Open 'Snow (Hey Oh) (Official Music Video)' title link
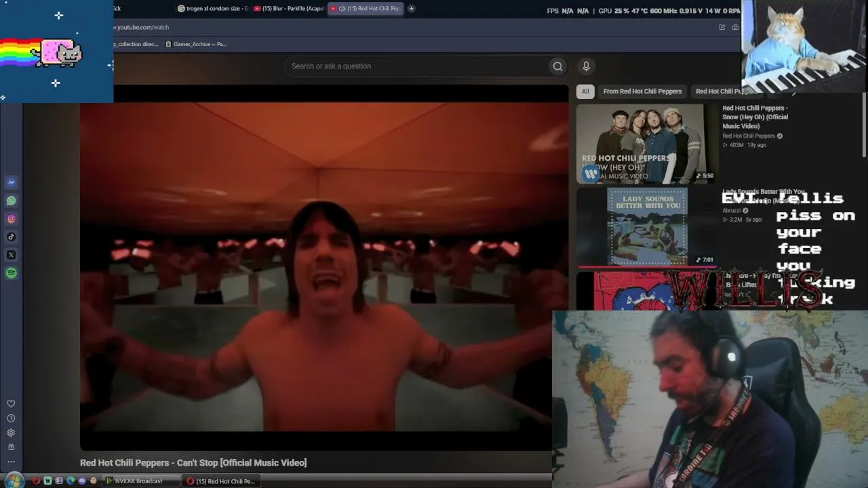 (755, 117)
